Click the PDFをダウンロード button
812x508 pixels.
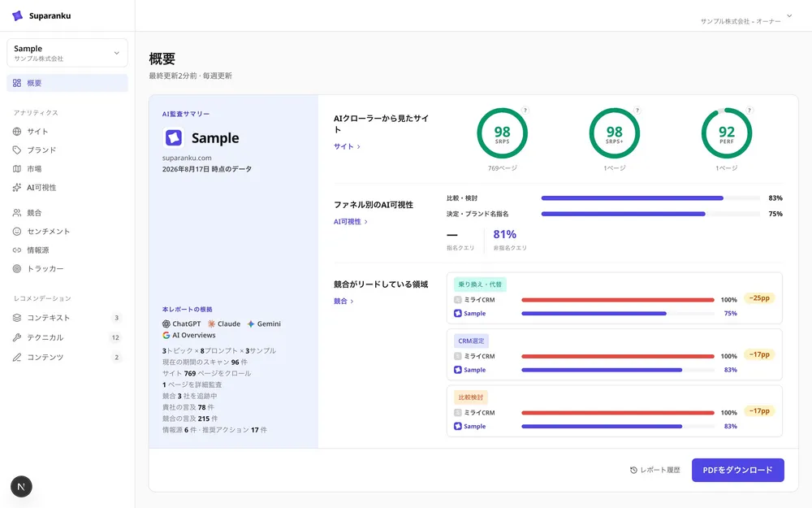point(738,470)
